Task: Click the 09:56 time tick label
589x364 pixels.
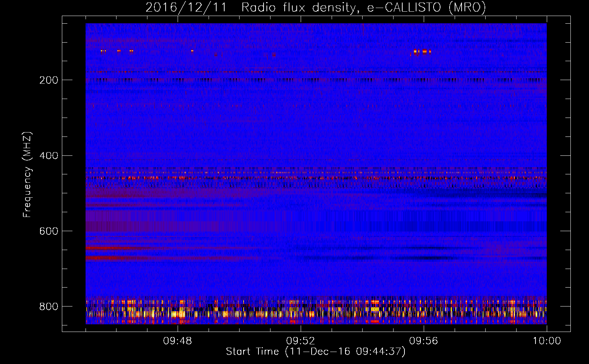Action: tap(423, 341)
